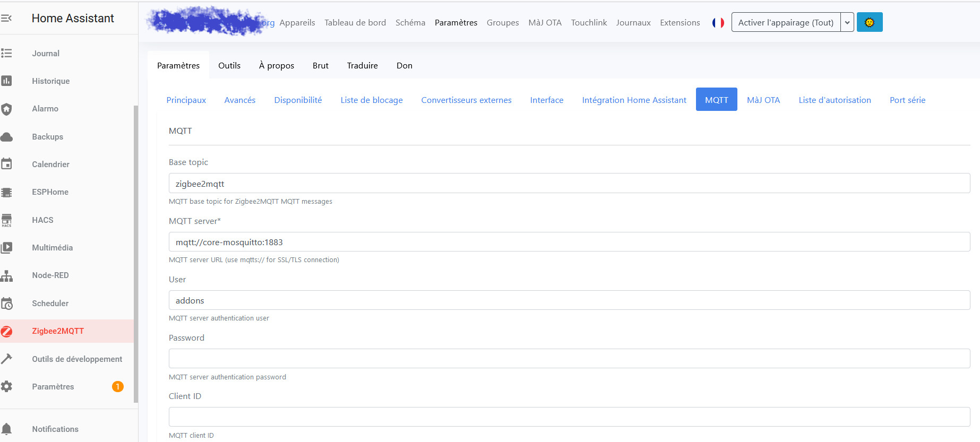Open Tableau de bord navigation item
This screenshot has height=442, width=980.
(x=355, y=23)
